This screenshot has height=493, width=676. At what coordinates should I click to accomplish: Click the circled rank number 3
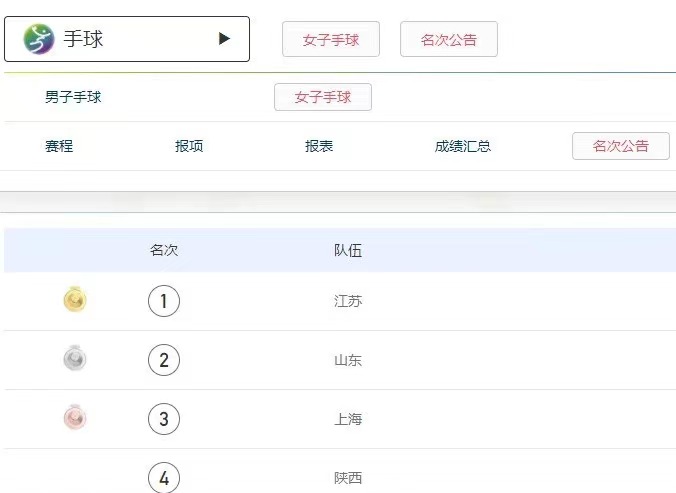point(164,419)
